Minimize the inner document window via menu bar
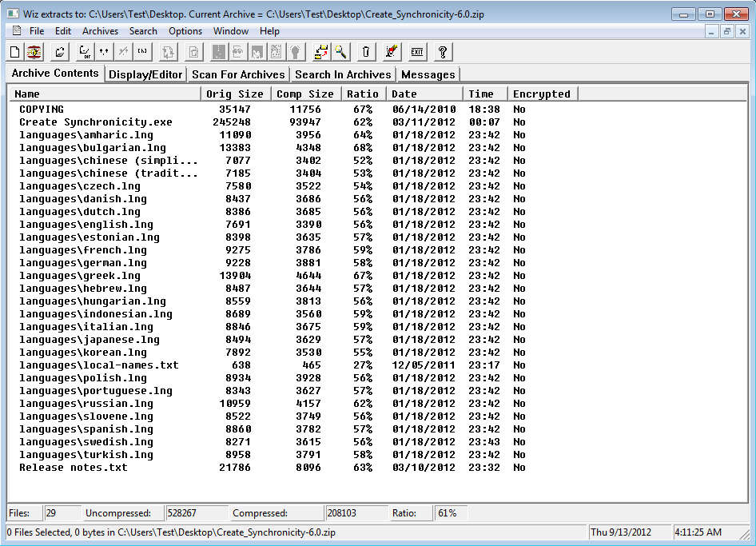The width and height of the screenshot is (756, 546). point(711,32)
